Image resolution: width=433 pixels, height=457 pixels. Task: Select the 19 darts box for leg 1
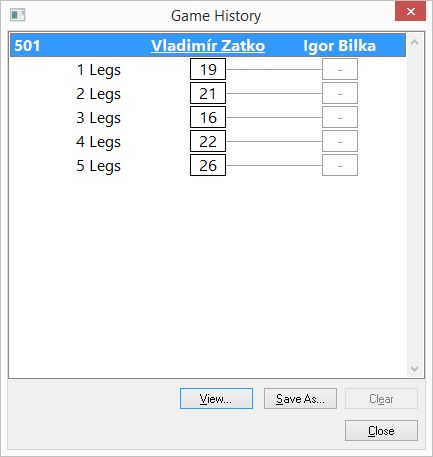pyautogui.click(x=208, y=69)
